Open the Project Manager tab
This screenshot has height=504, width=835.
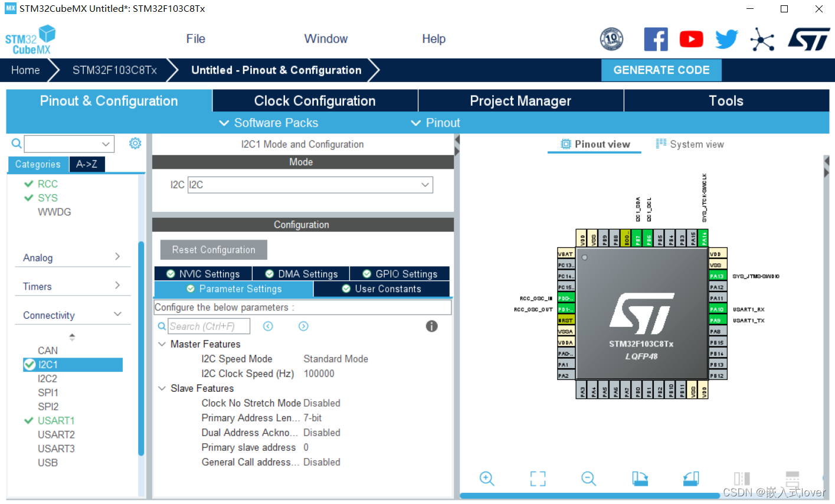(x=520, y=100)
